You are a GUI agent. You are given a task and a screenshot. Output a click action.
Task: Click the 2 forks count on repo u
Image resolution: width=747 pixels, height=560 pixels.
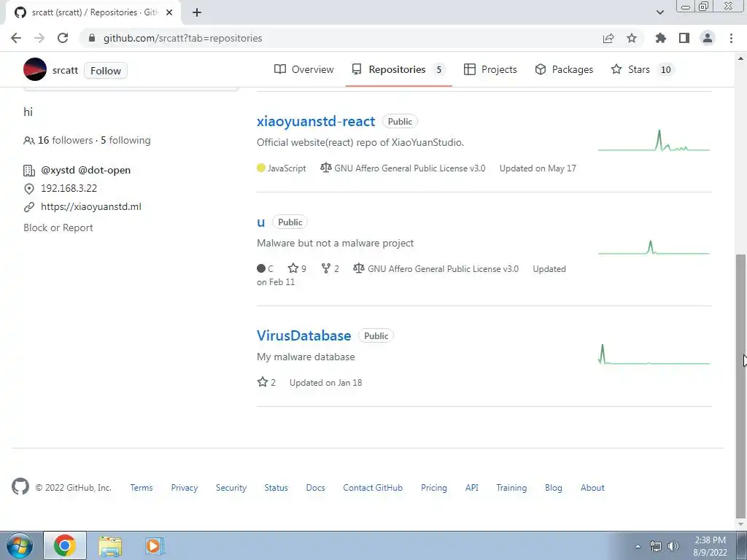pyautogui.click(x=330, y=268)
